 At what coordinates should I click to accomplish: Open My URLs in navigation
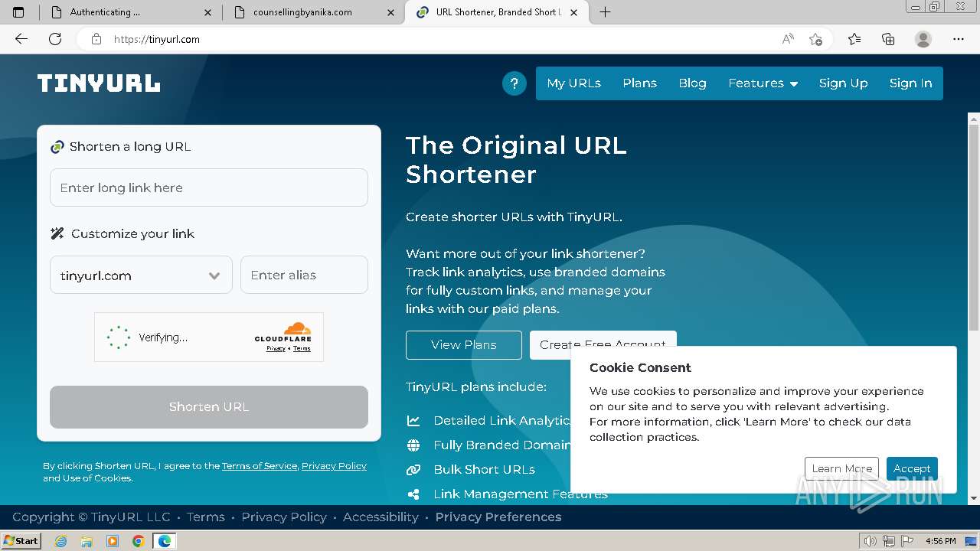573,83
